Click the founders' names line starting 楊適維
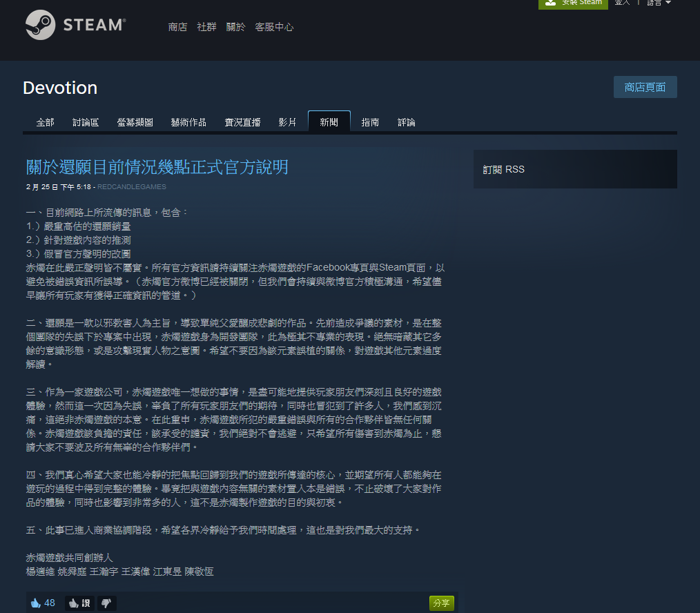The image size is (700, 613). (119, 572)
